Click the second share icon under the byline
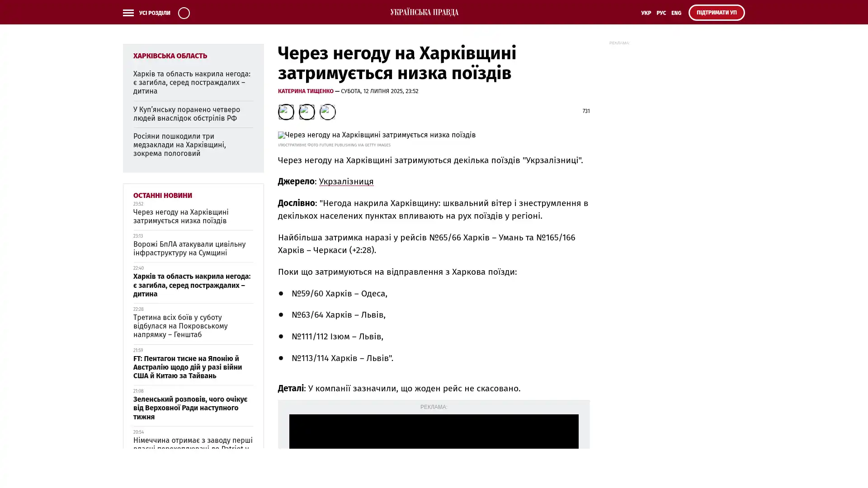 (307, 112)
